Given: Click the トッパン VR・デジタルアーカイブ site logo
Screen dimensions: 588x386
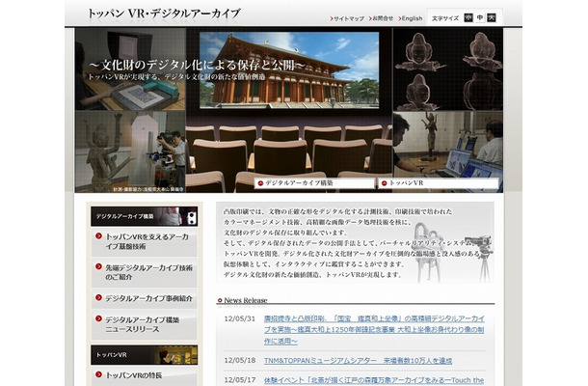Looking at the screenshot, I should point(164,14).
